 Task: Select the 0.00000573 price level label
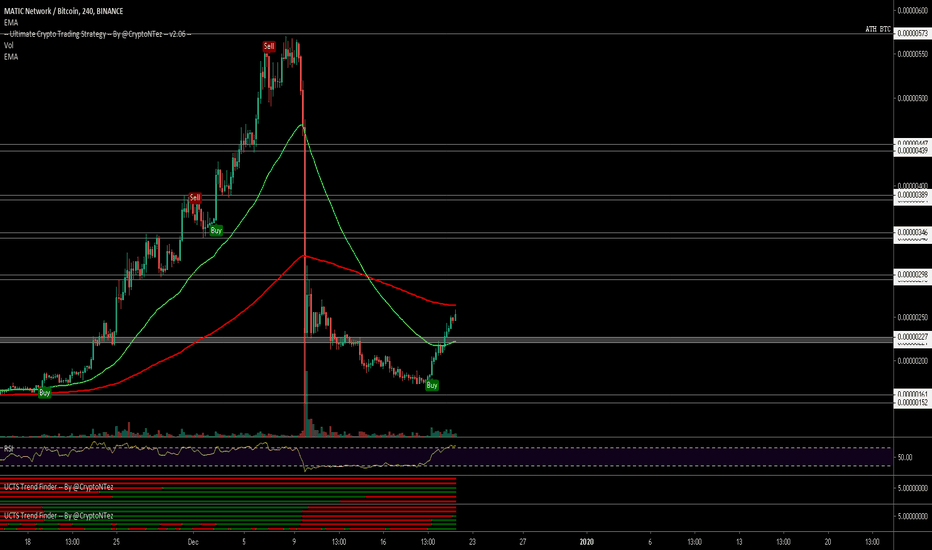click(x=912, y=34)
